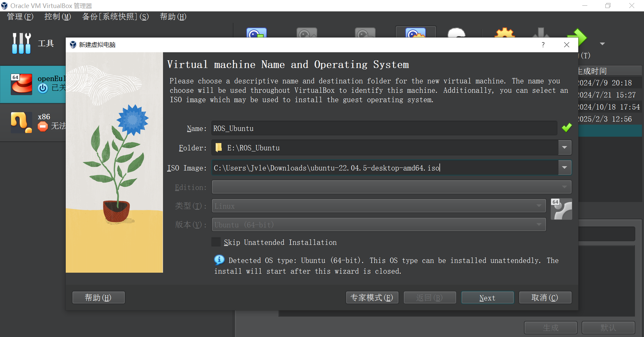Select the x86 virtual machine icon
This screenshot has width=644, height=337.
pos(21,122)
